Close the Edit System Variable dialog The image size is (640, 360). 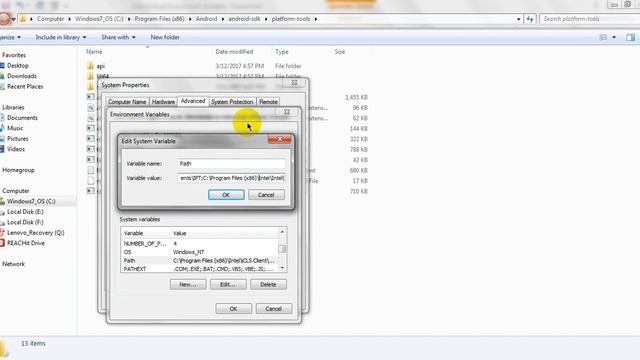pos(280,140)
